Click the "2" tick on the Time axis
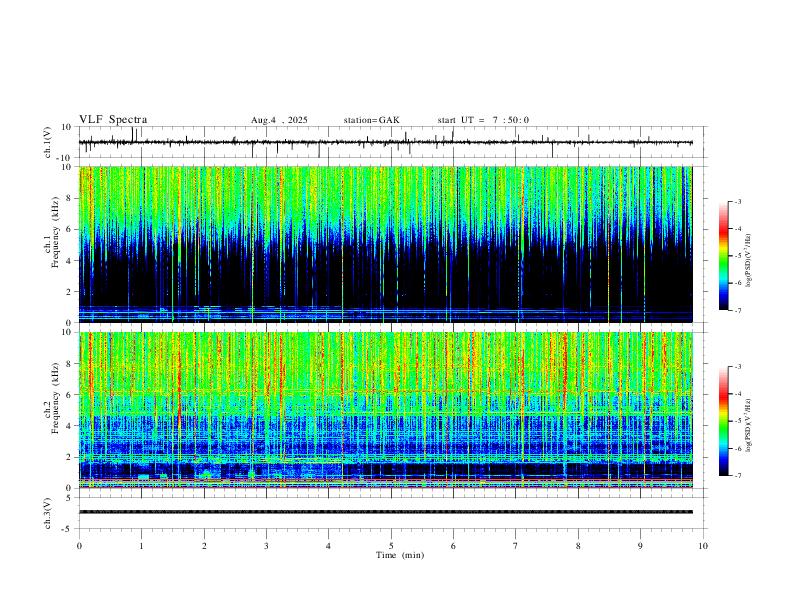 pyautogui.click(x=204, y=546)
